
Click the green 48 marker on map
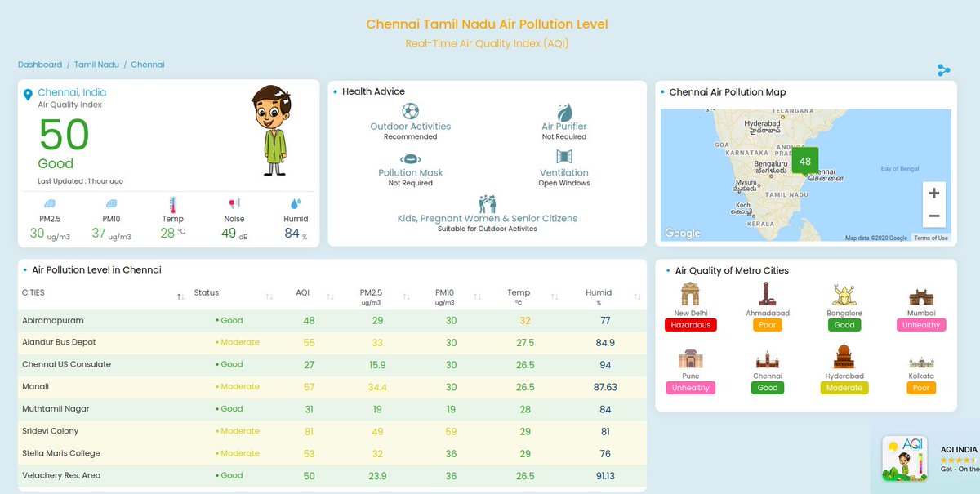805,162
